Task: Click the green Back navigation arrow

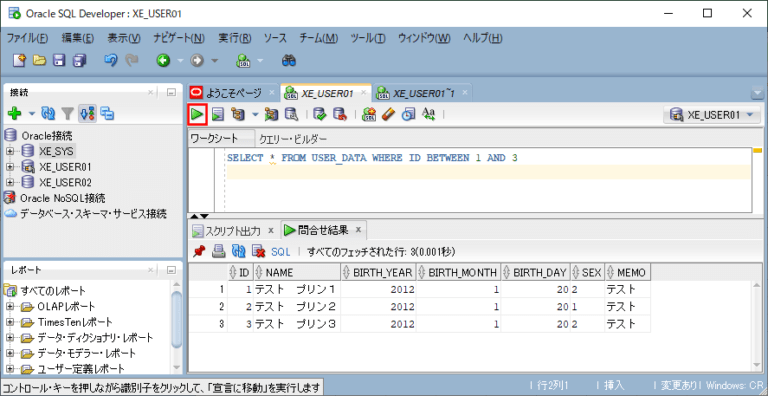Action: point(163,61)
